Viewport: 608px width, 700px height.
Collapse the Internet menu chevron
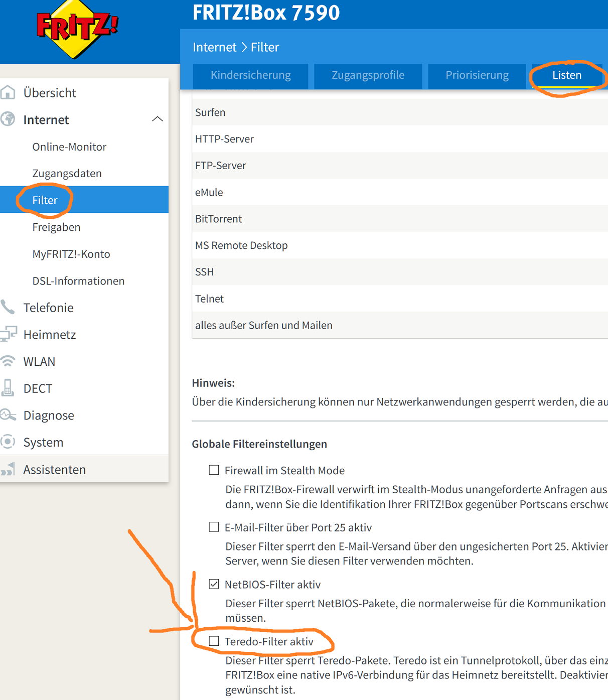158,119
